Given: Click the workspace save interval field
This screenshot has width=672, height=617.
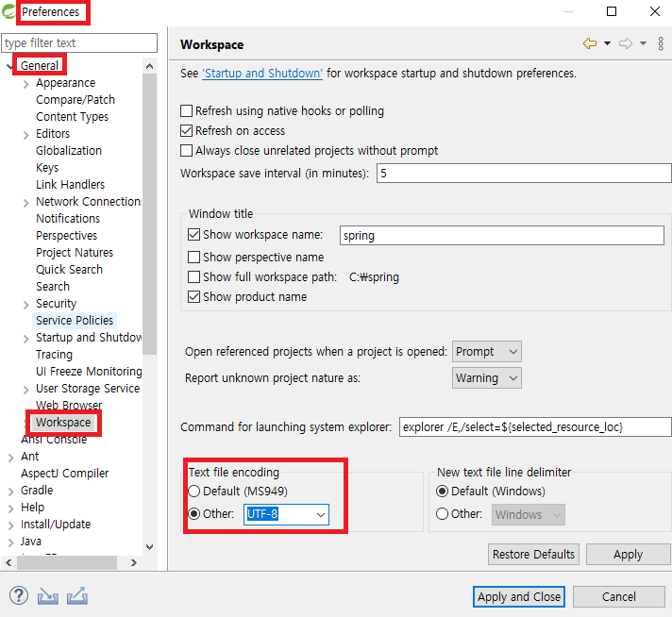Looking at the screenshot, I should [524, 173].
